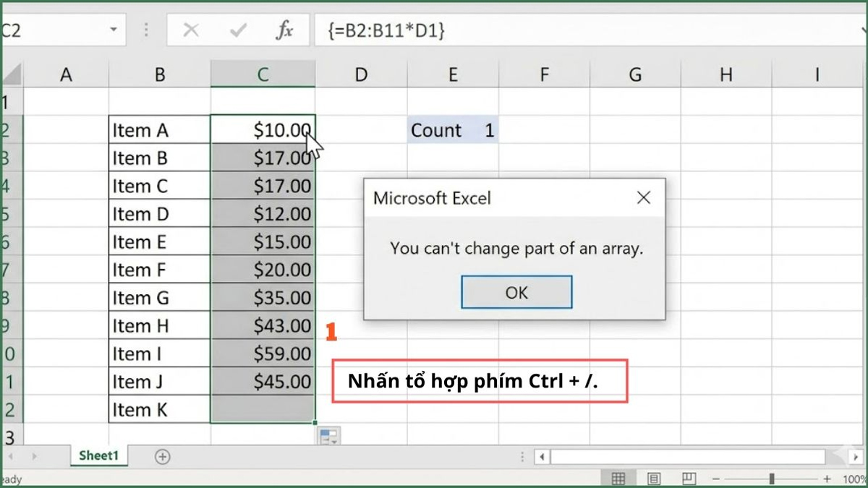Screen dimensions: 868x488
Task: Click the $43.00 cell
Action: pyautogui.click(x=263, y=326)
